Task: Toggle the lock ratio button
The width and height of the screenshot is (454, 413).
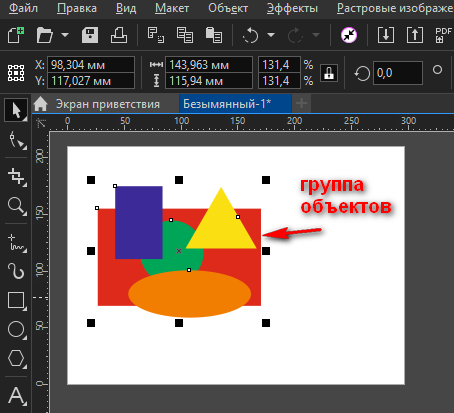Action: point(329,73)
